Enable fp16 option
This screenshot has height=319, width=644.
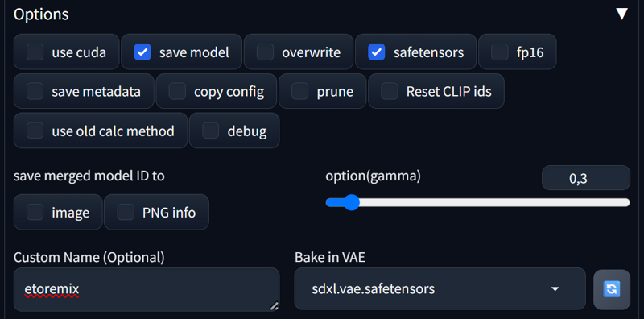[500, 52]
